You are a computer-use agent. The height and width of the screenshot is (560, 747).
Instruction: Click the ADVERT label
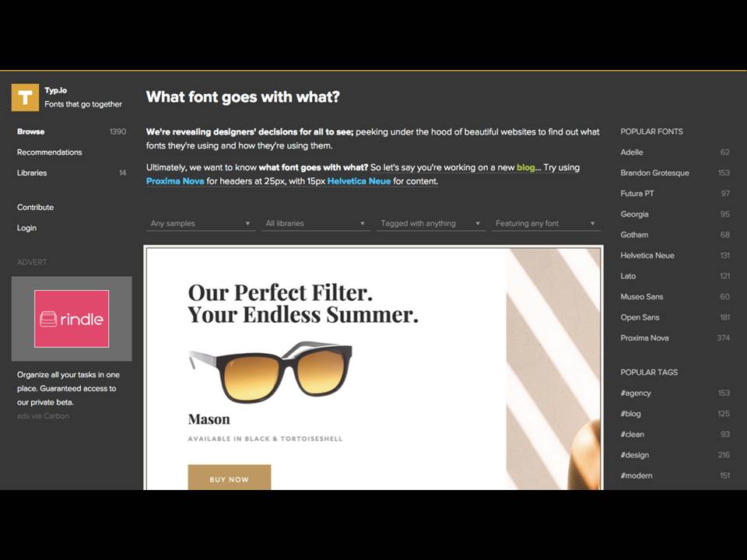pyautogui.click(x=32, y=262)
